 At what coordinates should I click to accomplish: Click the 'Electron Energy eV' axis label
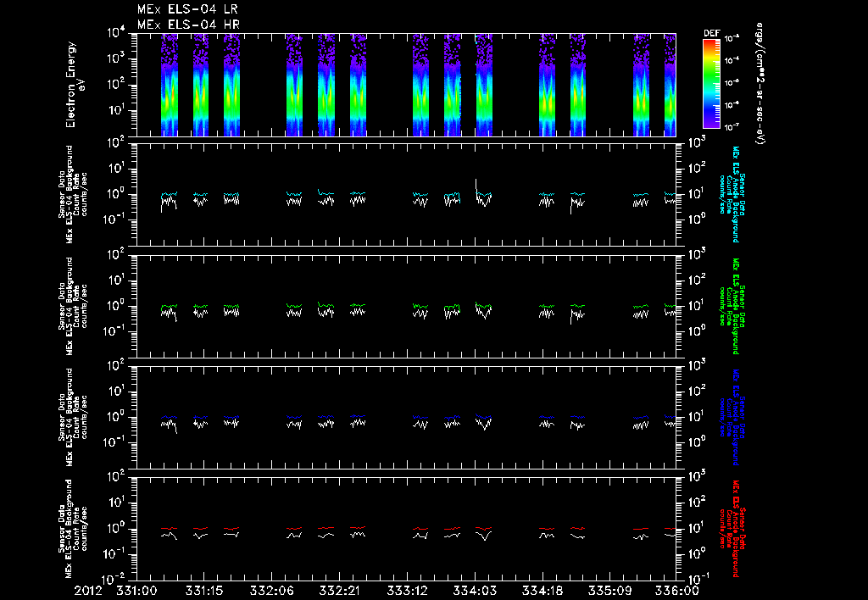click(75, 85)
